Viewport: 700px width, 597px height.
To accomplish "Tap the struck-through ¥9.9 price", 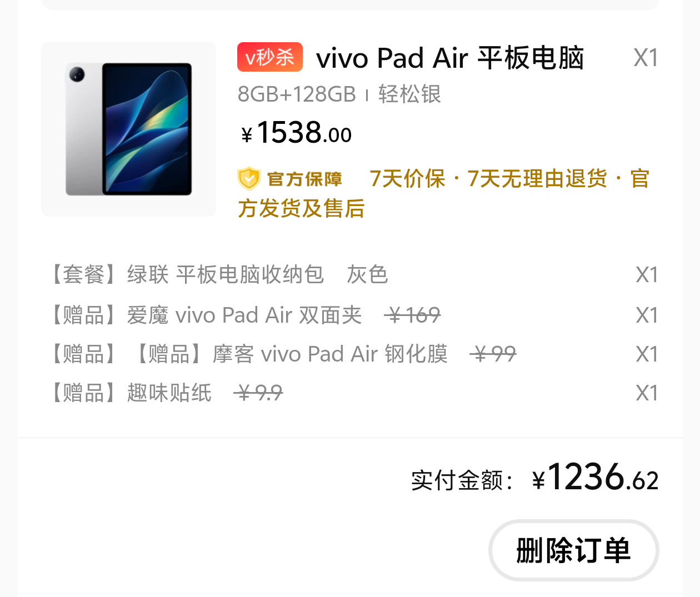I will (x=258, y=393).
